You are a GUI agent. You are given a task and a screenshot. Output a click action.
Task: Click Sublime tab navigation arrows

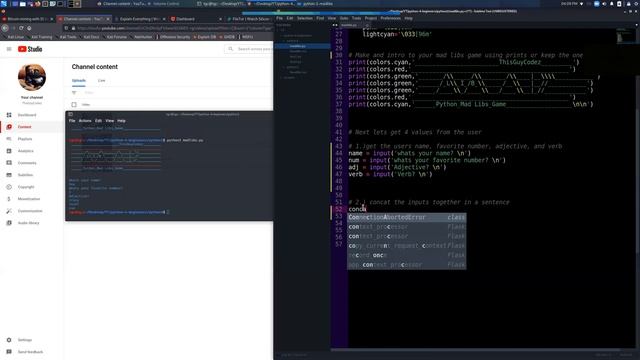point(335,25)
